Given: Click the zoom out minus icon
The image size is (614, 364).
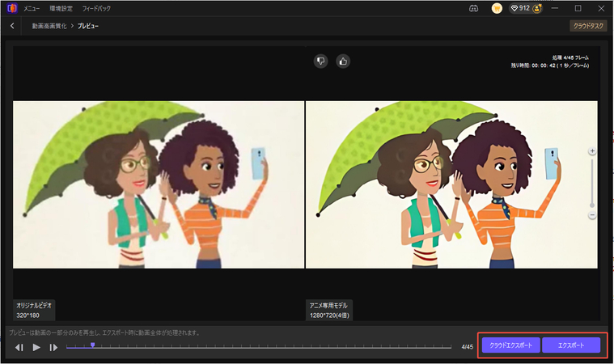Looking at the screenshot, I should pos(592,216).
